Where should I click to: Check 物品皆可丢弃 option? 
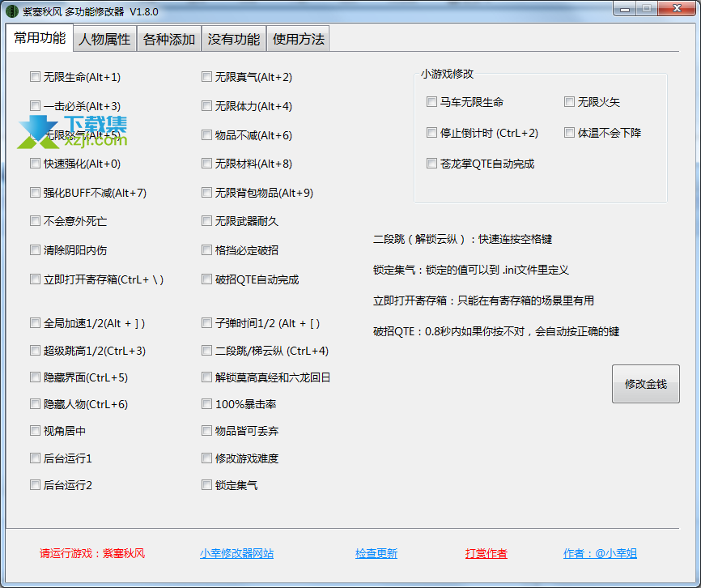206,431
